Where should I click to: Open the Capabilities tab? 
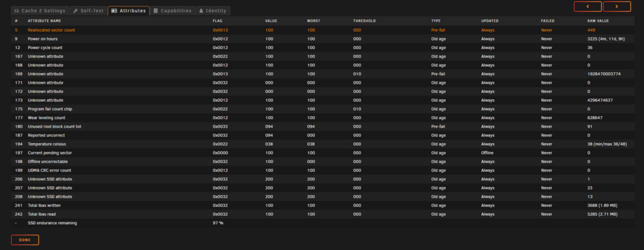[173, 11]
